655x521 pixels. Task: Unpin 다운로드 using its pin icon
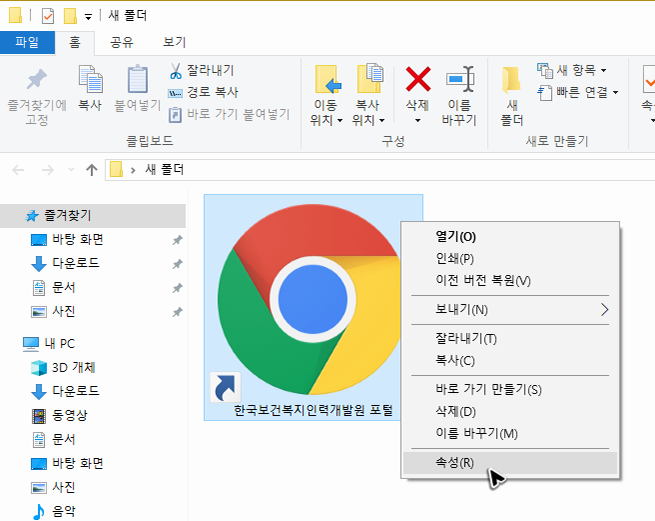point(178,264)
